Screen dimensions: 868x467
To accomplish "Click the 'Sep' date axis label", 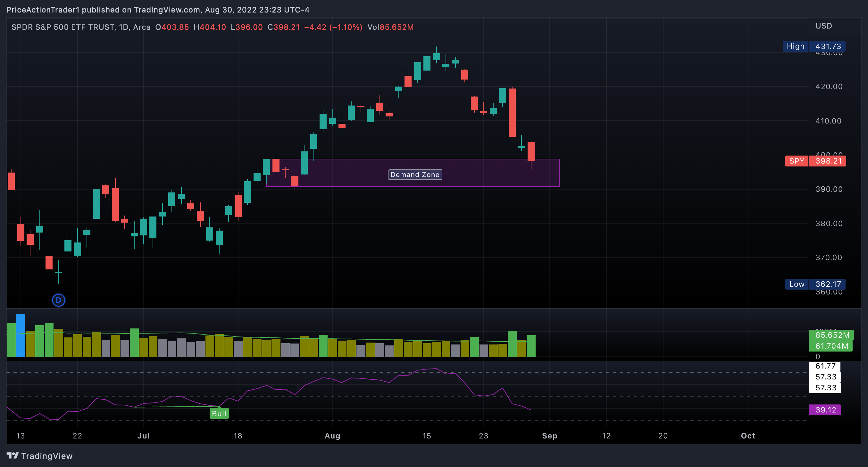I will point(550,436).
